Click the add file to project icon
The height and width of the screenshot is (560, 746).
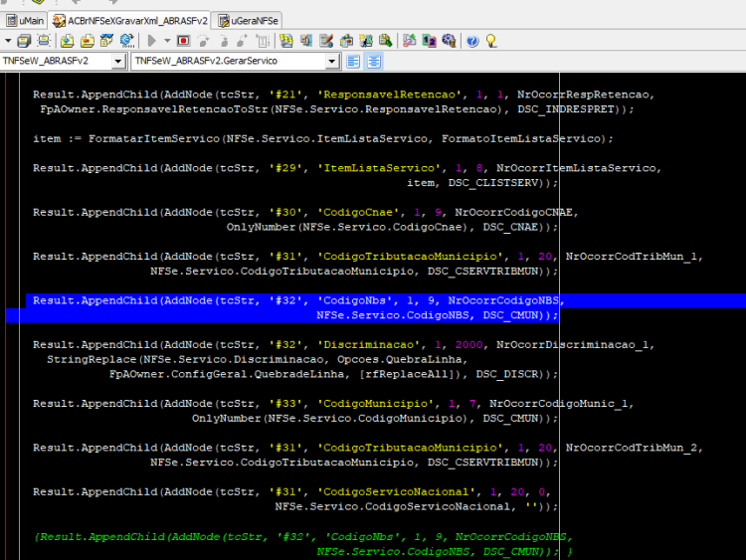tap(67, 41)
